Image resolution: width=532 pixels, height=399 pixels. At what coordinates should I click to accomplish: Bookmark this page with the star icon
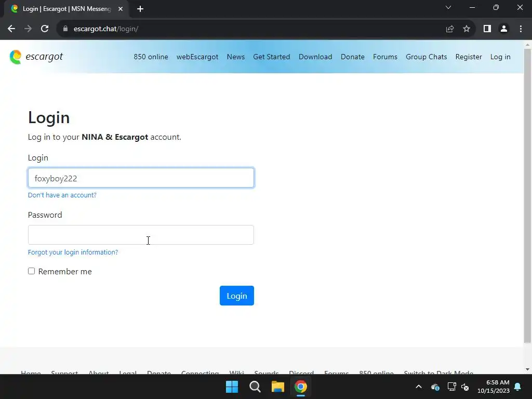467,29
